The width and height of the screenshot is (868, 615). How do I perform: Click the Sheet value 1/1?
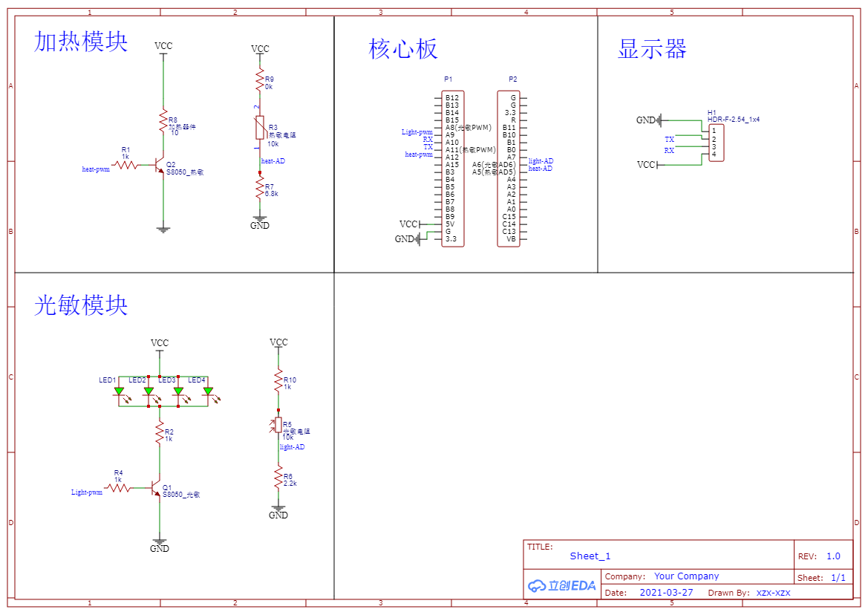pos(838,578)
